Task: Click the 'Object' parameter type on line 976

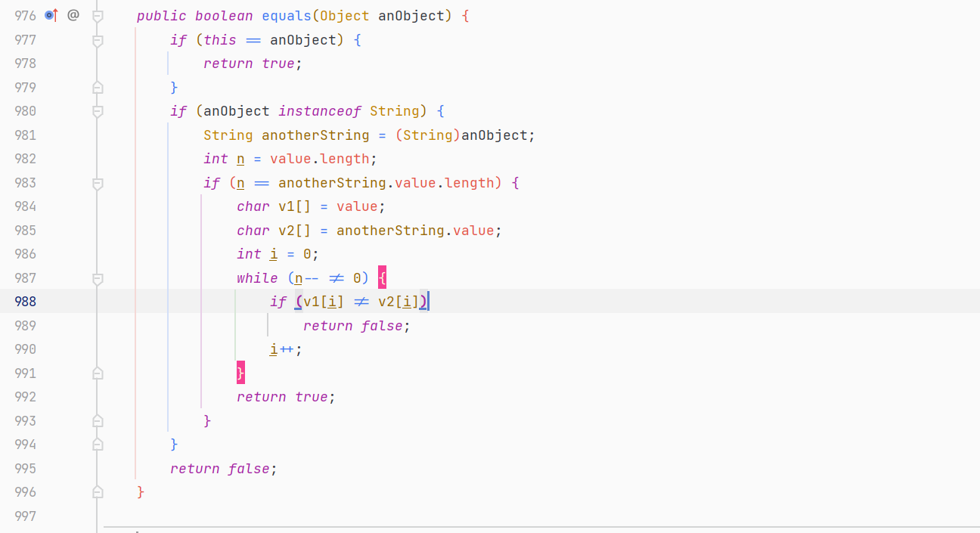Action: [x=345, y=16]
